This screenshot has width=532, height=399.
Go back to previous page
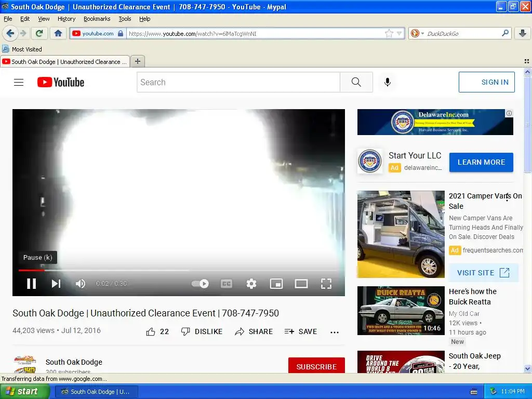pos(10,33)
